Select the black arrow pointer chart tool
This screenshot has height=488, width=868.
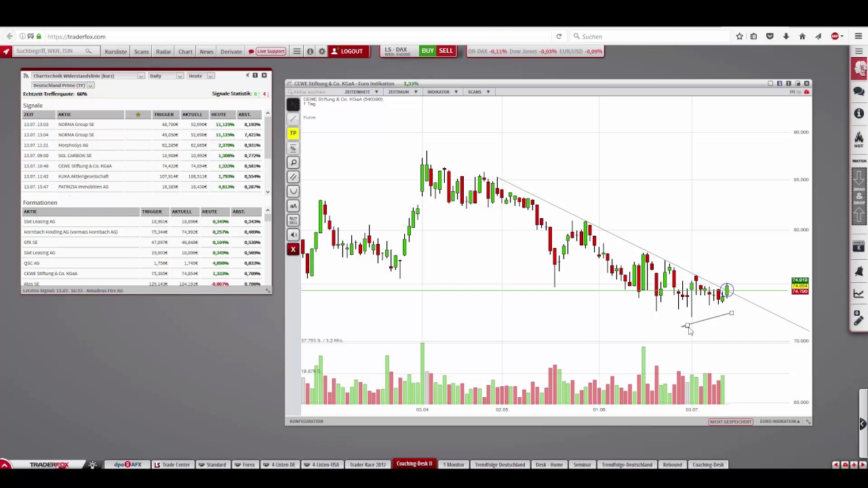pyautogui.click(x=293, y=104)
